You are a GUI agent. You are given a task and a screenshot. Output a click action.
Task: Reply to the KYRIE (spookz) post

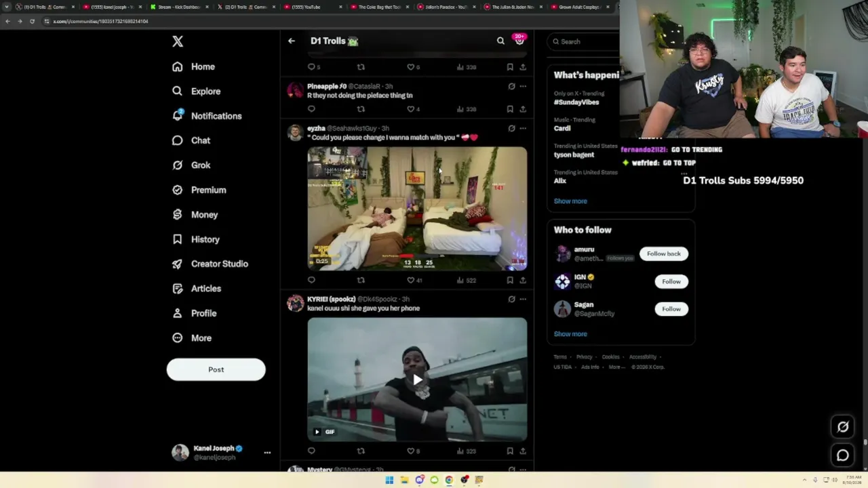point(311,451)
